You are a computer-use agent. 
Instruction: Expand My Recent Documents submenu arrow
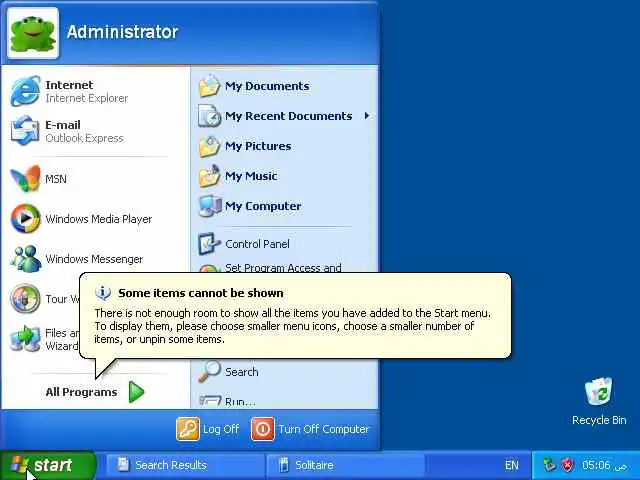point(367,116)
